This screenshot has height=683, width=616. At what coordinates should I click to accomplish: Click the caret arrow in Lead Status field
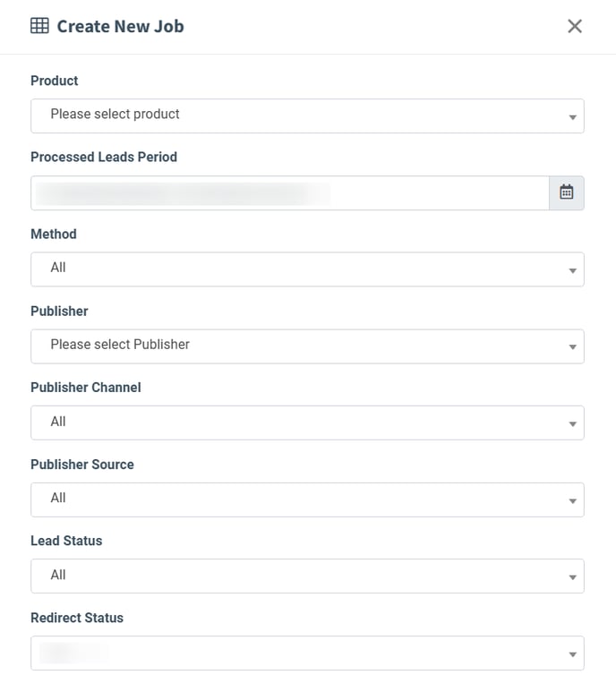click(572, 577)
